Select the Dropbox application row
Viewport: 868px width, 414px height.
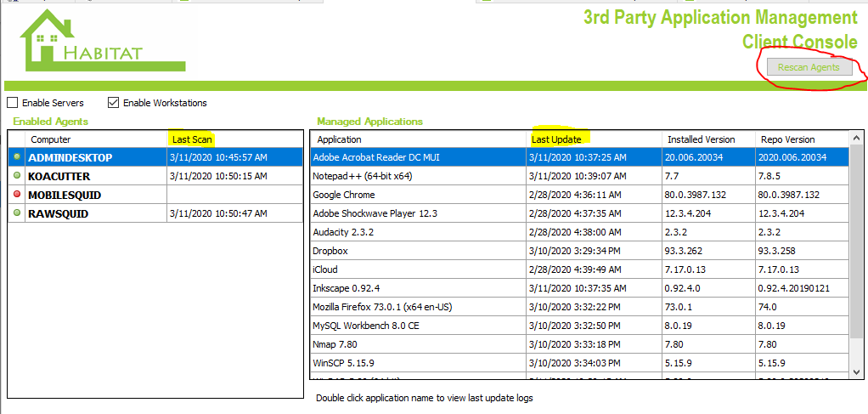pyautogui.click(x=579, y=251)
